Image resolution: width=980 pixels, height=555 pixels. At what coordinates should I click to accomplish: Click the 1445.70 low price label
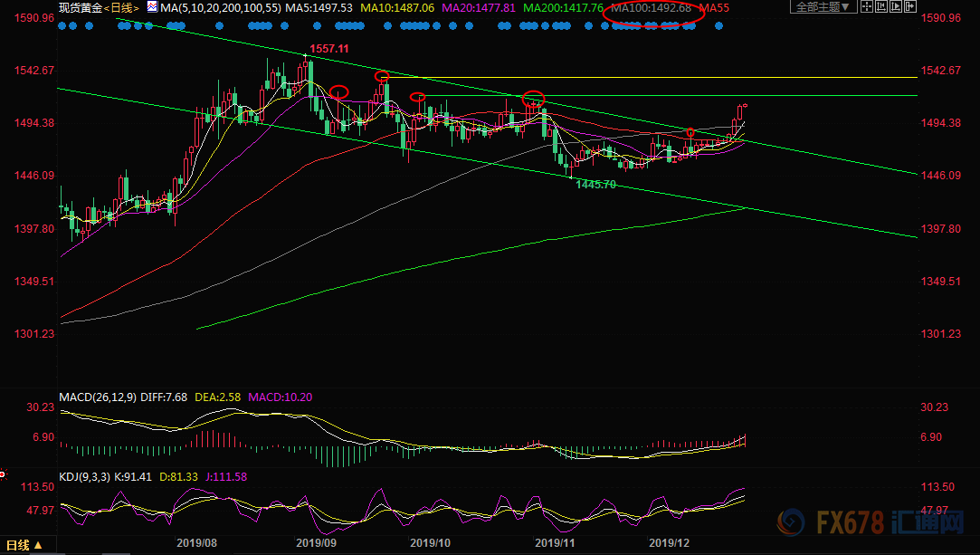tap(595, 185)
